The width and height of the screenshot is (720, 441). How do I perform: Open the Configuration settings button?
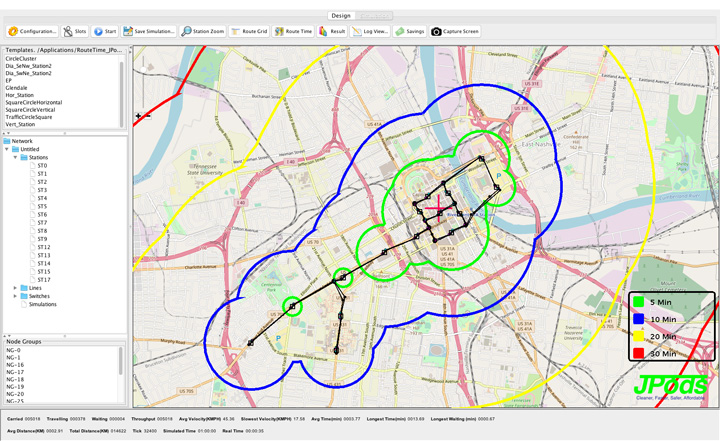tap(33, 32)
